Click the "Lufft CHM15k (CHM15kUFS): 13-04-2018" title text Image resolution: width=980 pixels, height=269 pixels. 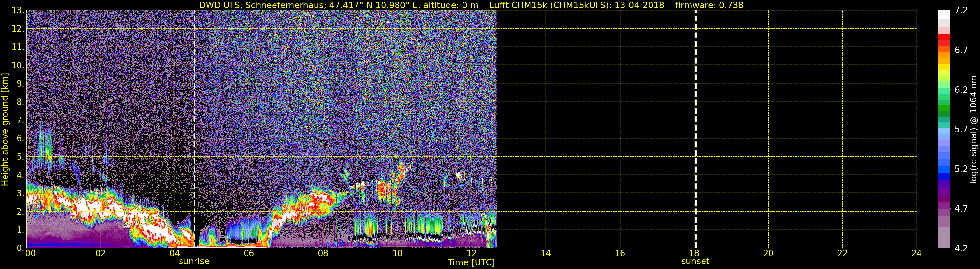(x=577, y=5)
